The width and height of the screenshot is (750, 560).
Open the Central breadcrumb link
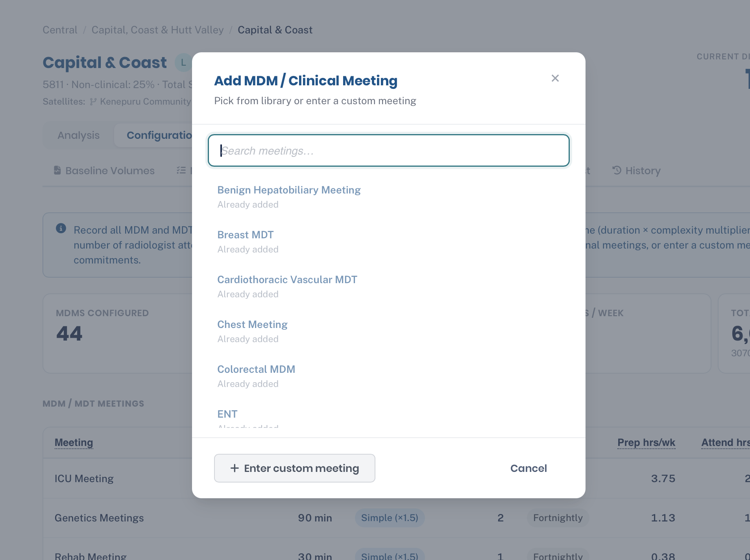pos(60,30)
